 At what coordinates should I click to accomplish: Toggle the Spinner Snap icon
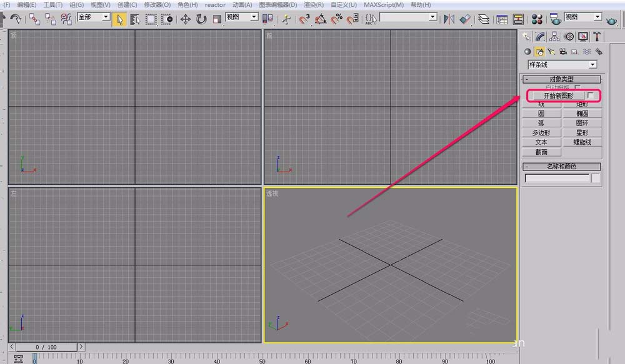[x=352, y=19]
